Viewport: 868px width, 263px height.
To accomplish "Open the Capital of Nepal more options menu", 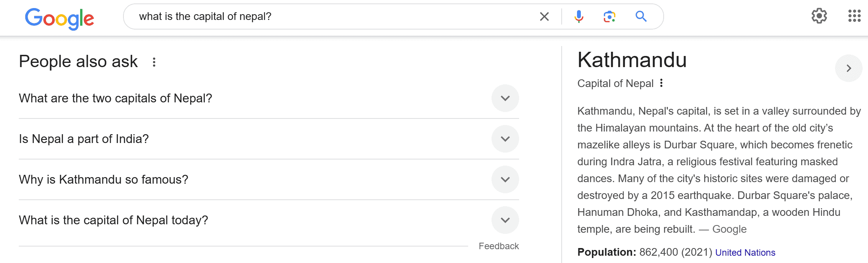I will [x=661, y=83].
